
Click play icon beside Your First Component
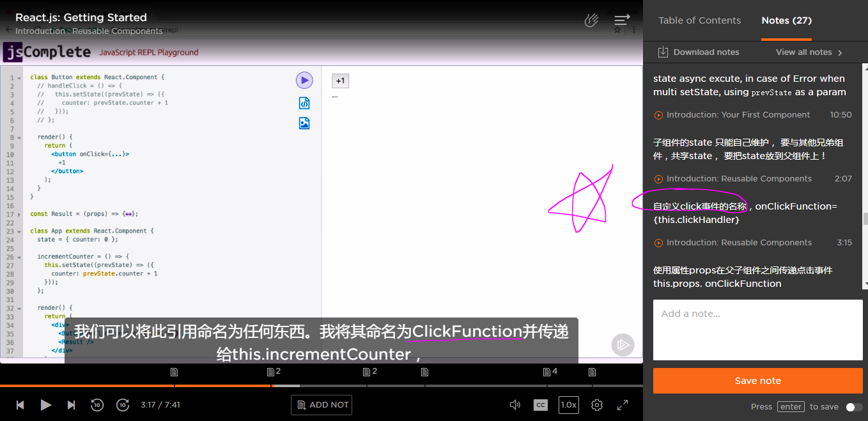658,115
